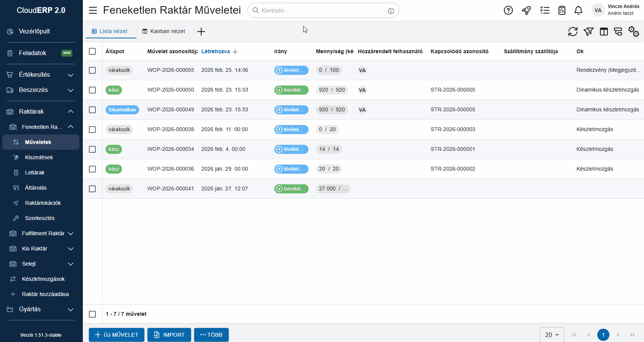Open the help question mark icon
The height and width of the screenshot is (342, 644).
click(508, 10)
